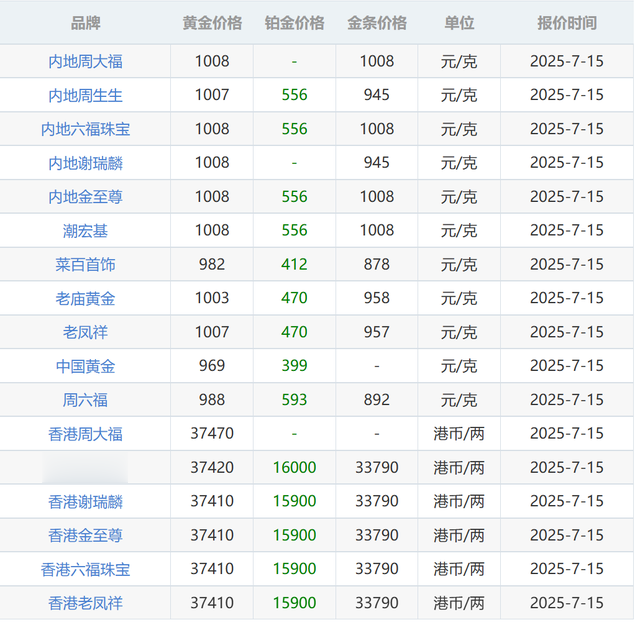This screenshot has width=640, height=625.
Task: Open the 周六福 brand link
Action: [86, 400]
